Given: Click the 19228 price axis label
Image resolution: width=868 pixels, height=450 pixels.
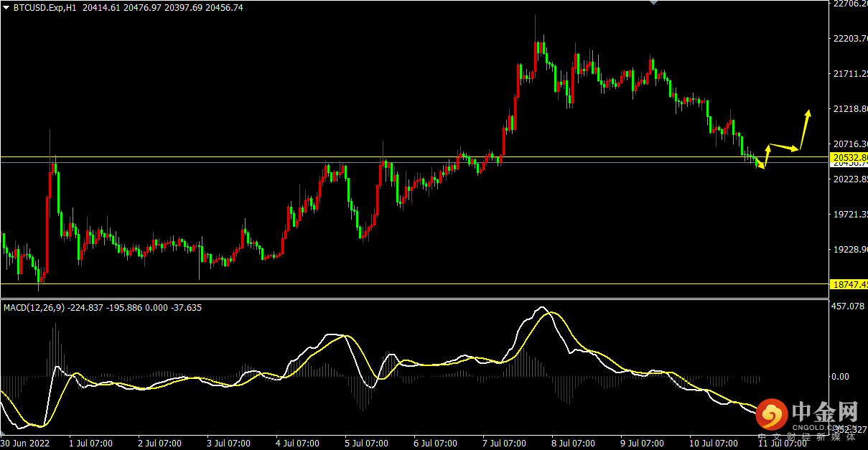Looking at the screenshot, I should (850, 250).
